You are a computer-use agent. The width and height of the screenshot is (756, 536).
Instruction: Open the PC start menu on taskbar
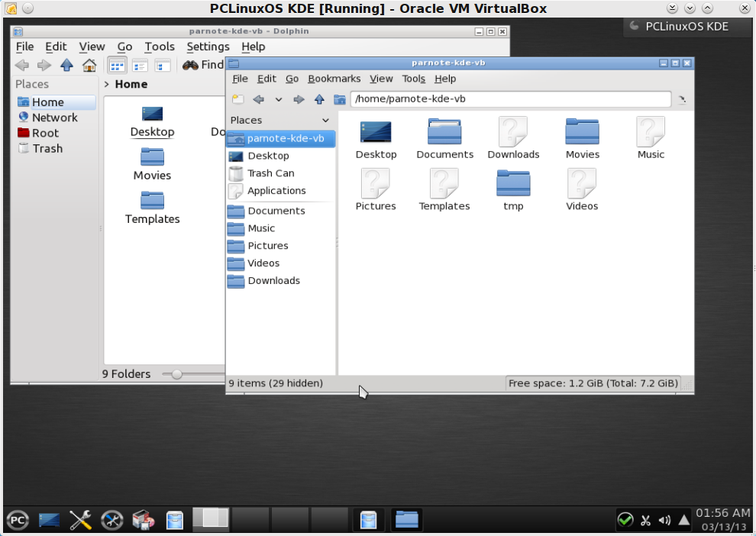pos(18,521)
